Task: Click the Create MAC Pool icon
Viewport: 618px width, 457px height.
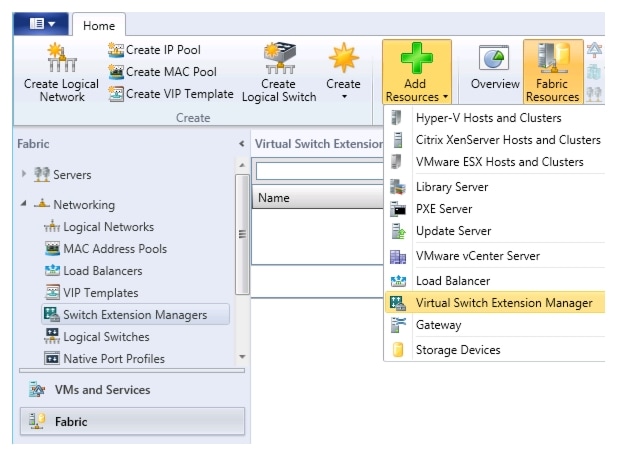Action: tap(116, 72)
